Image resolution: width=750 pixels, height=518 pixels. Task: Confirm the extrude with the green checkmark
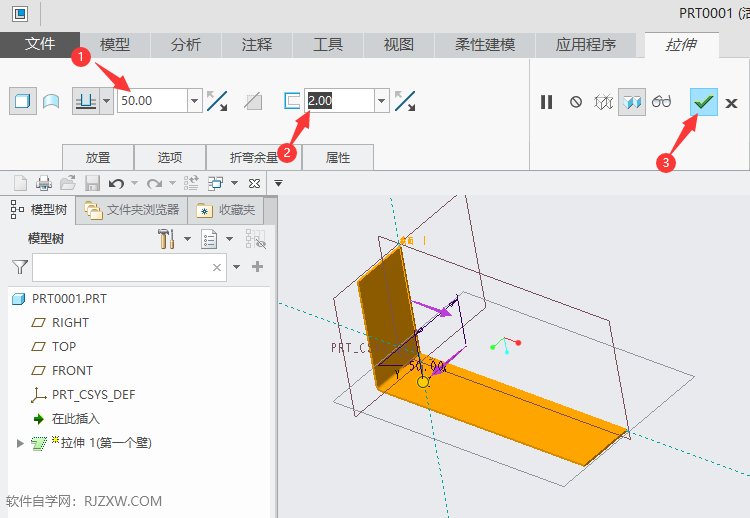click(704, 101)
